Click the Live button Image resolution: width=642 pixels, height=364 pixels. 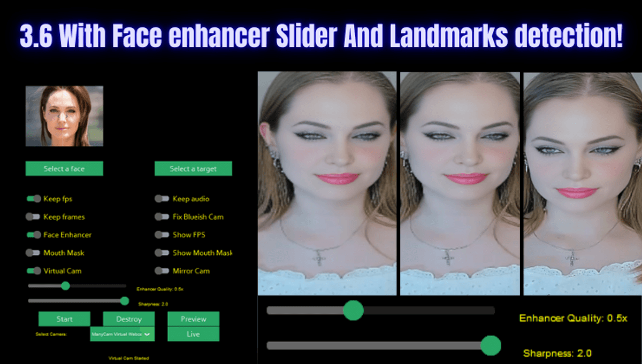tap(193, 334)
